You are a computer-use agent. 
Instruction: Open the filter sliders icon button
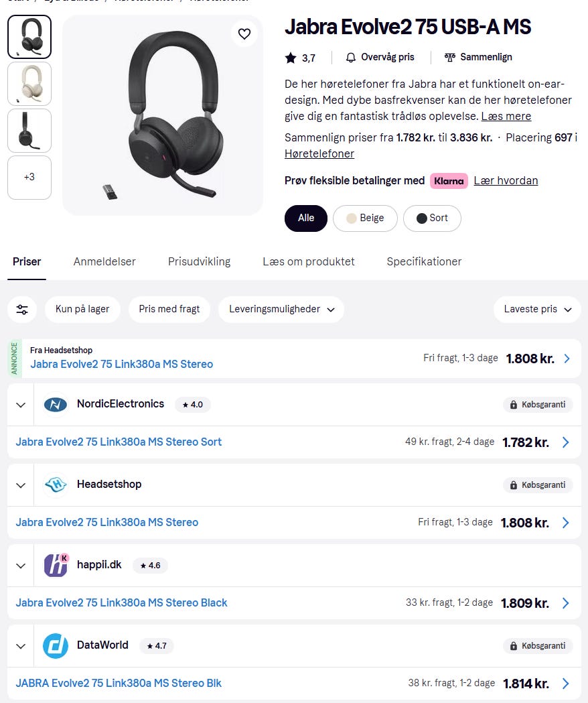point(22,310)
